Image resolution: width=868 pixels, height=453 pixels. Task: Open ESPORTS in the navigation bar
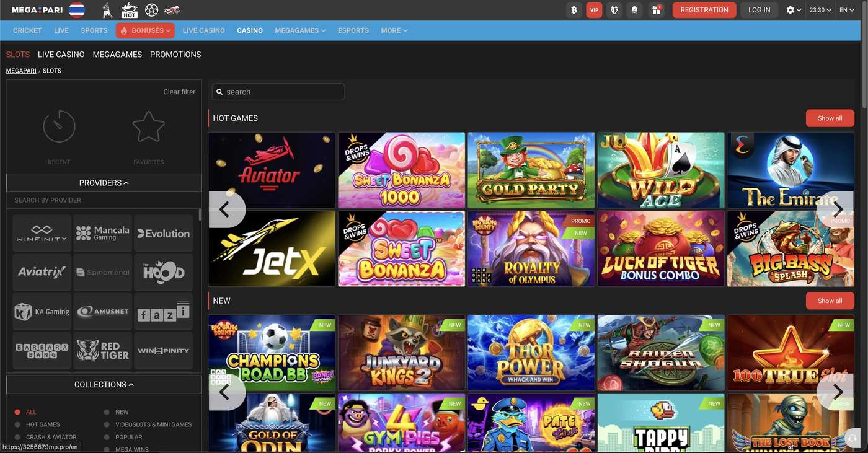[x=353, y=30]
